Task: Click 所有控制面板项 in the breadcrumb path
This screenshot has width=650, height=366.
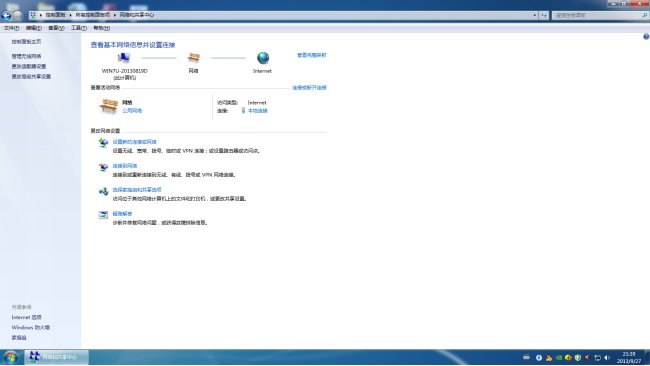Action: pyautogui.click(x=92, y=15)
